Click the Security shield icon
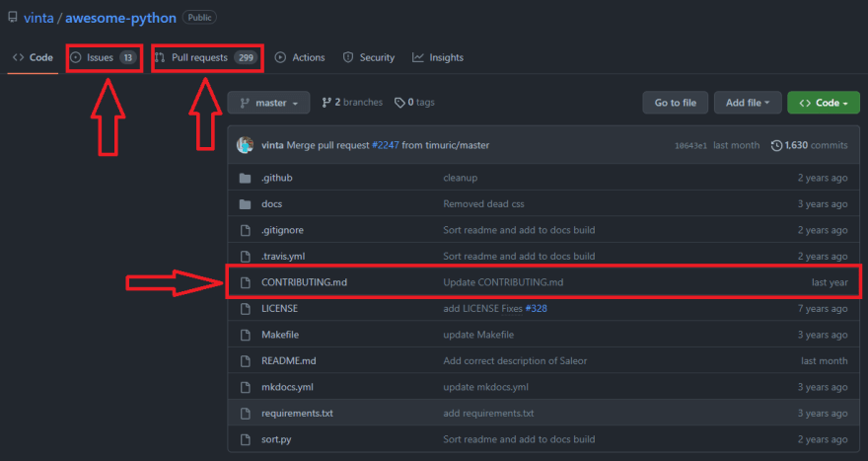The width and height of the screenshot is (868, 461). point(348,57)
